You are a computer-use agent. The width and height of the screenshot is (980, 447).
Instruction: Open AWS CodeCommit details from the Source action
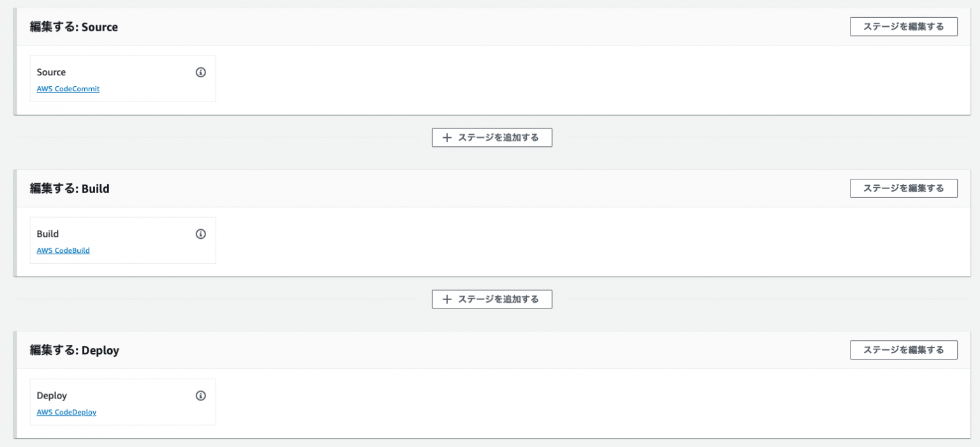click(x=68, y=89)
